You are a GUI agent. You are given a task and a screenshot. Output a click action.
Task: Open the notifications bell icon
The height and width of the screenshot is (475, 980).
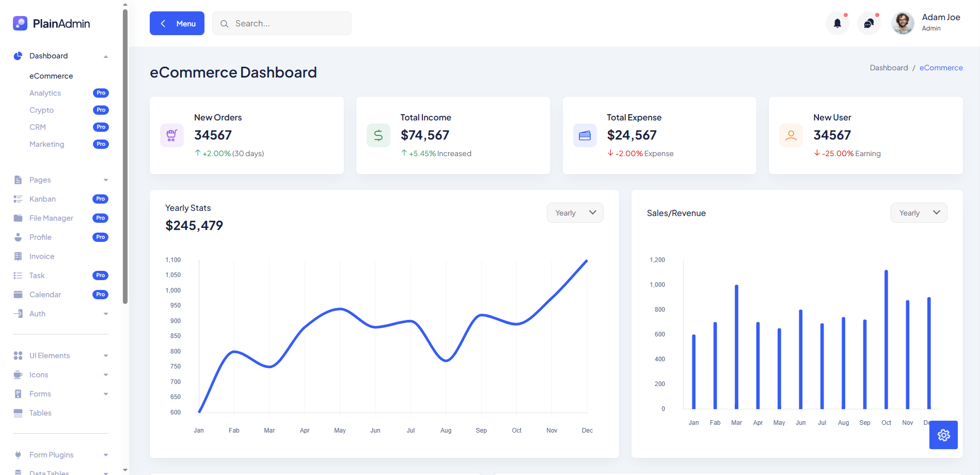click(x=837, y=23)
